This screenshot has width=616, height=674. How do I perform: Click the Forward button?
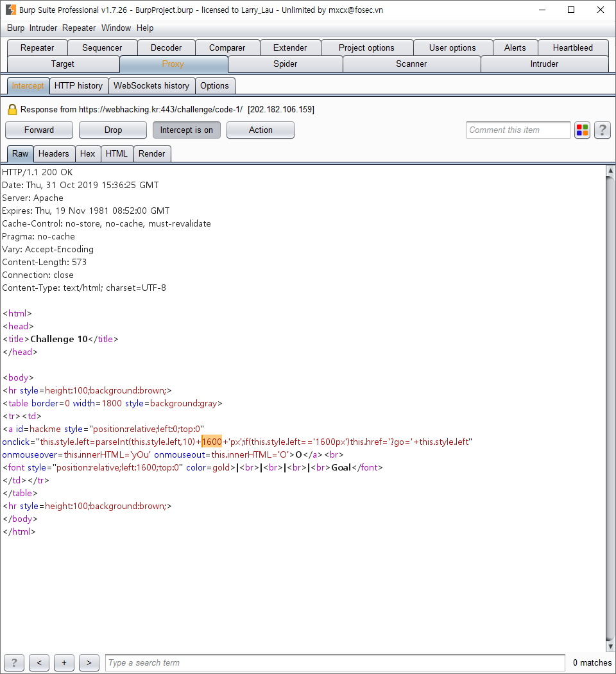pos(39,130)
